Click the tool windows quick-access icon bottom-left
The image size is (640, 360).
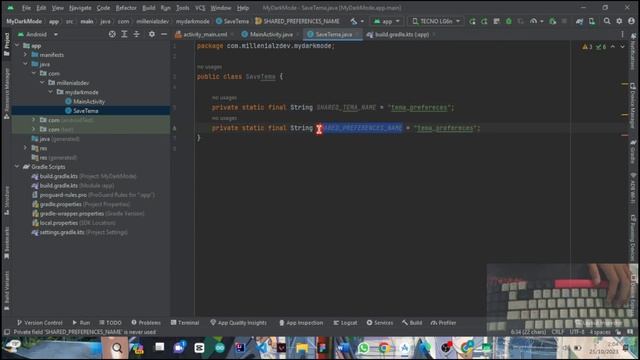pyautogui.click(x=7, y=332)
